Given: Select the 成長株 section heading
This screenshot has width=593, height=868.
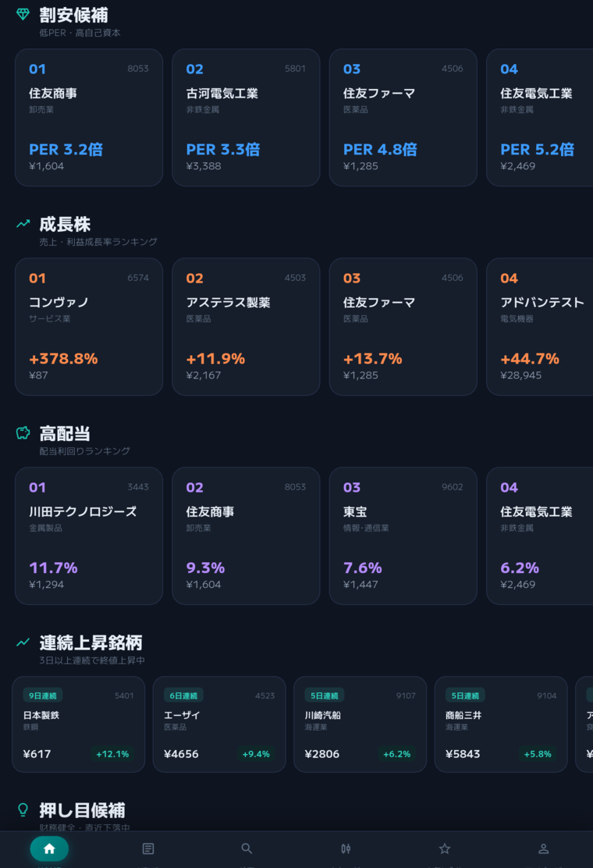Looking at the screenshot, I should 65,224.
